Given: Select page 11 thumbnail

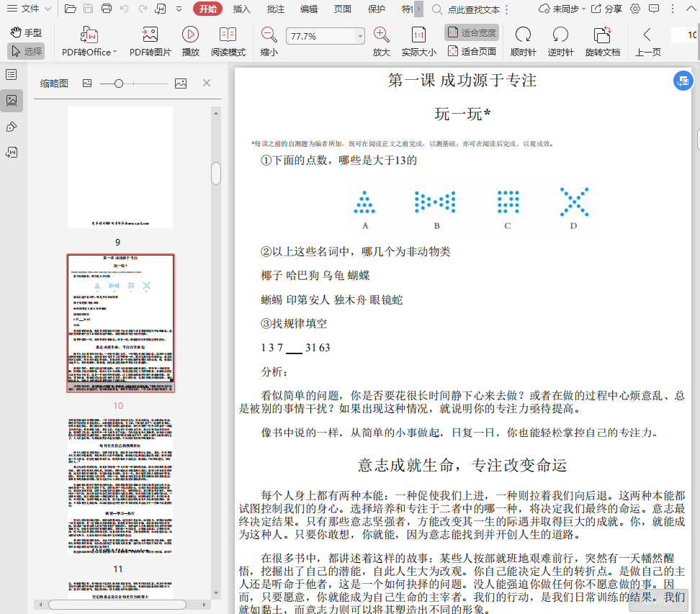Looking at the screenshot, I should [120, 487].
